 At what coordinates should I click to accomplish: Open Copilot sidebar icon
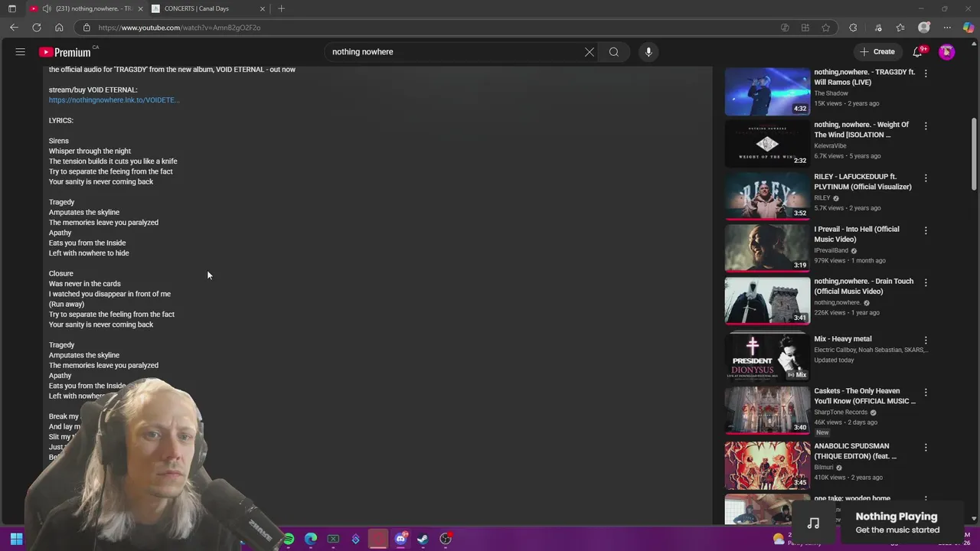pos(969,28)
